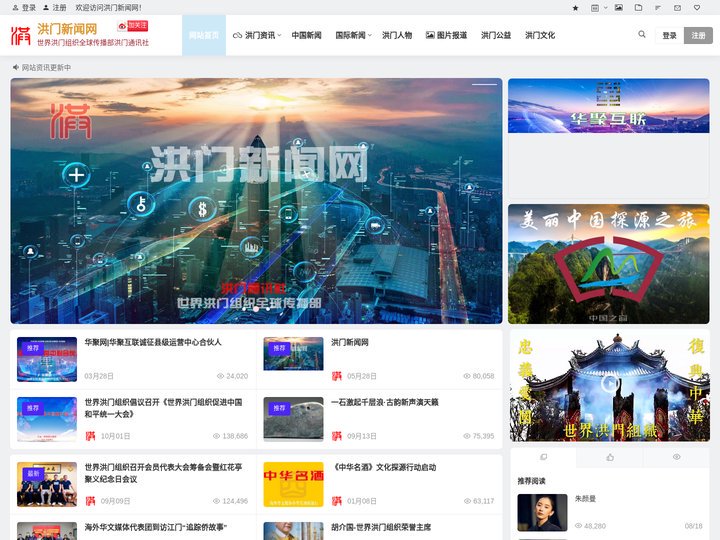720x540 pixels.
Task: Select the thumbs-up tab in sidebar widget
Action: coord(610,457)
